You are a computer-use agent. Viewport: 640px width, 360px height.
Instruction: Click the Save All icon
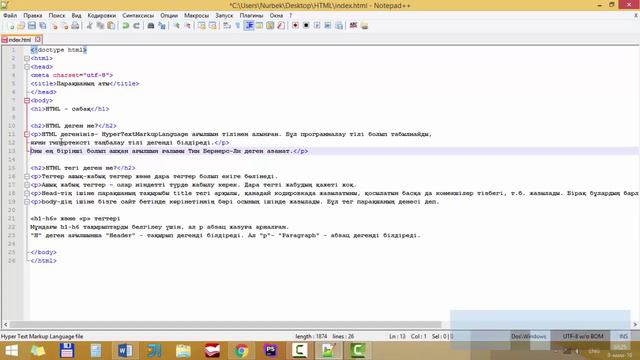pos(42,26)
